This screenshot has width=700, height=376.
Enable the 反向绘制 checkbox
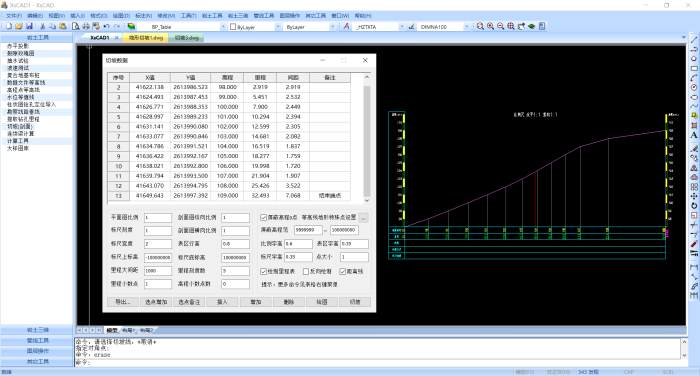pyautogui.click(x=306, y=272)
